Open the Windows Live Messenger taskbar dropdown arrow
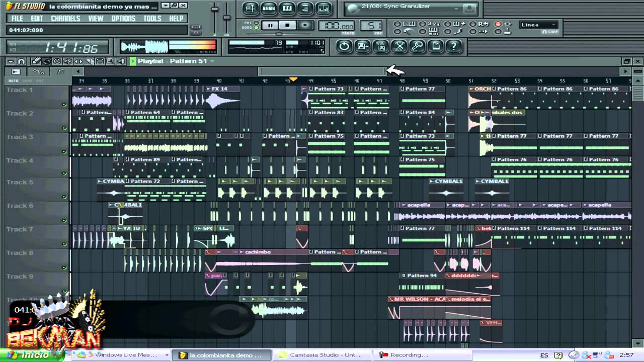Screen dimensions: 644x362 coord(167,355)
